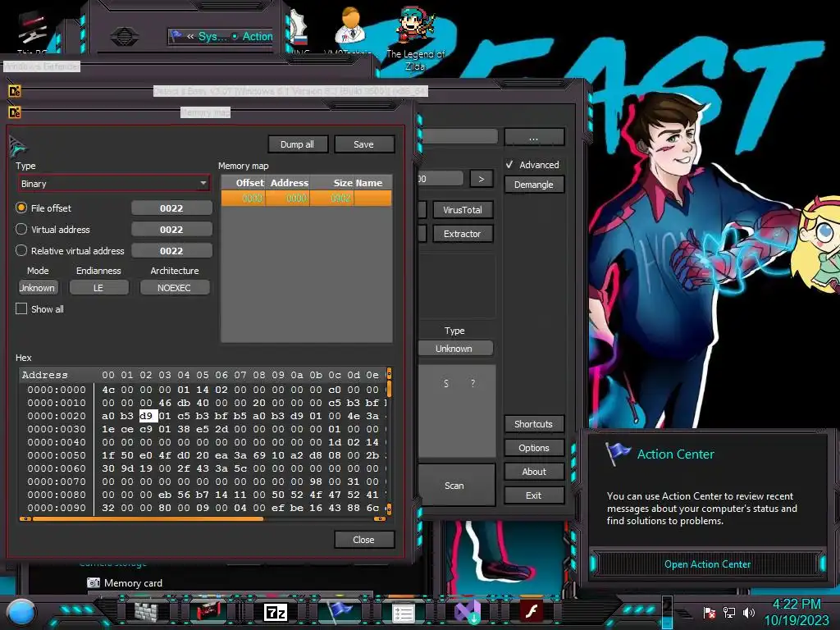Click Save in Memory map dialog
Image resolution: width=840 pixels, height=630 pixels.
pyautogui.click(x=363, y=144)
